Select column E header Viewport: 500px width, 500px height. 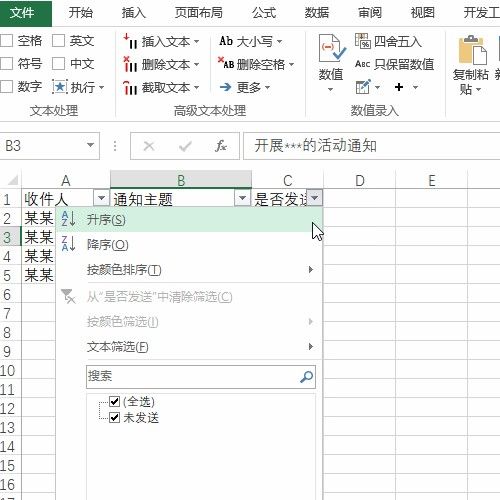point(432,180)
